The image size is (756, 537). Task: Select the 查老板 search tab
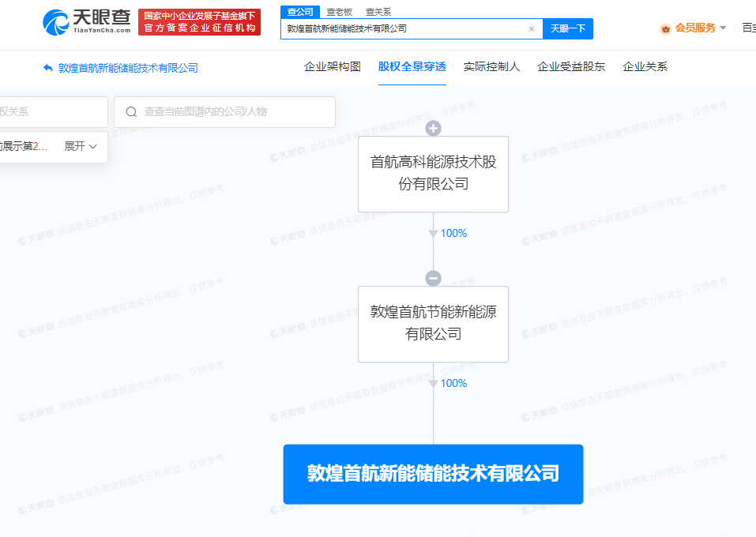340,12
